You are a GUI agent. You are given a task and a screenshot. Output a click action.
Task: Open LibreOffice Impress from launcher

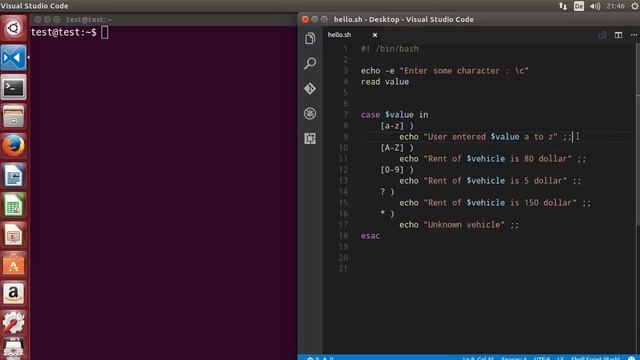[x=13, y=234]
